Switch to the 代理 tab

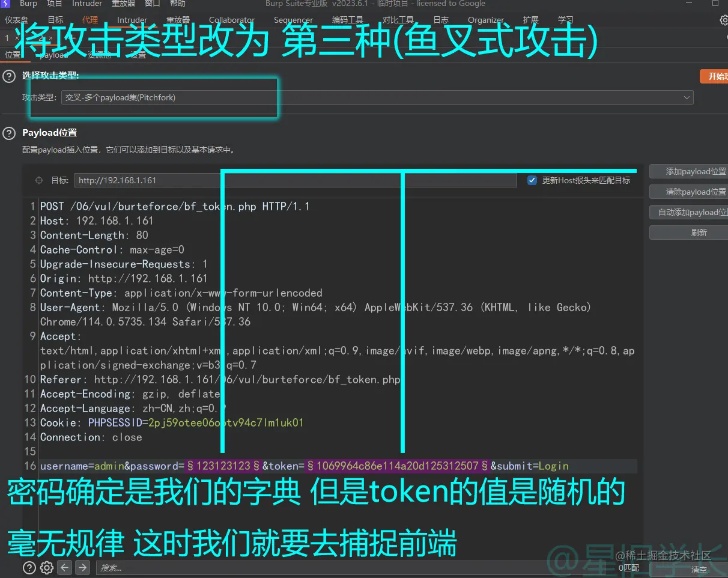tap(90, 20)
